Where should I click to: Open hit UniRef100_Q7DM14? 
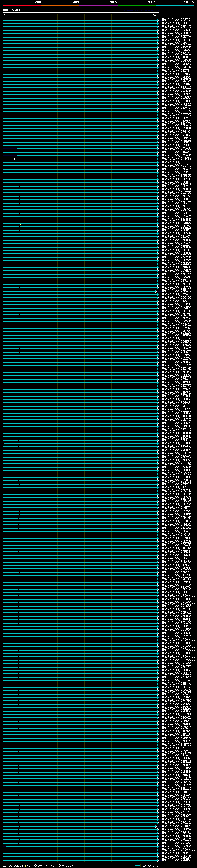click(177, 189)
